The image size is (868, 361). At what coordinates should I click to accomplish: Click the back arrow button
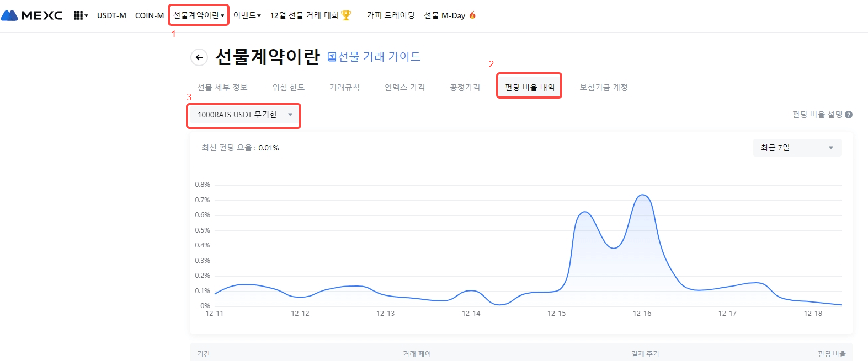199,57
